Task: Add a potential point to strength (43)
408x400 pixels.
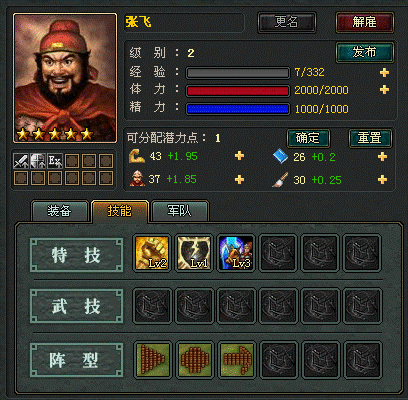Action: click(x=239, y=156)
